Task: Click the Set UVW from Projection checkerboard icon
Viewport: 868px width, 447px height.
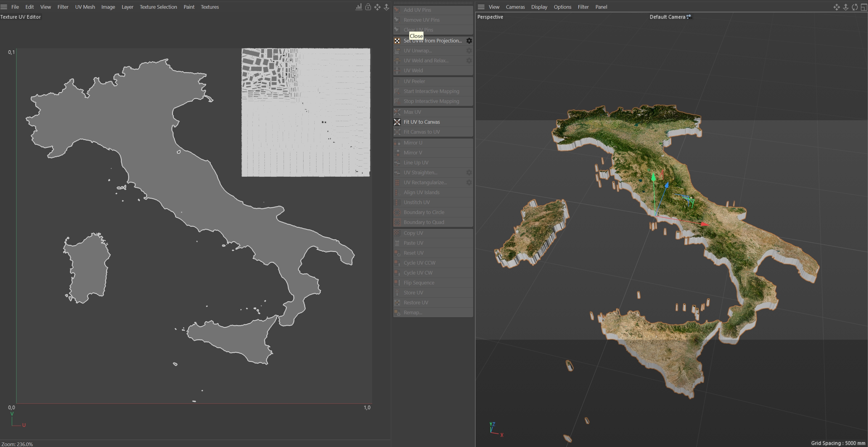Action: pos(397,41)
